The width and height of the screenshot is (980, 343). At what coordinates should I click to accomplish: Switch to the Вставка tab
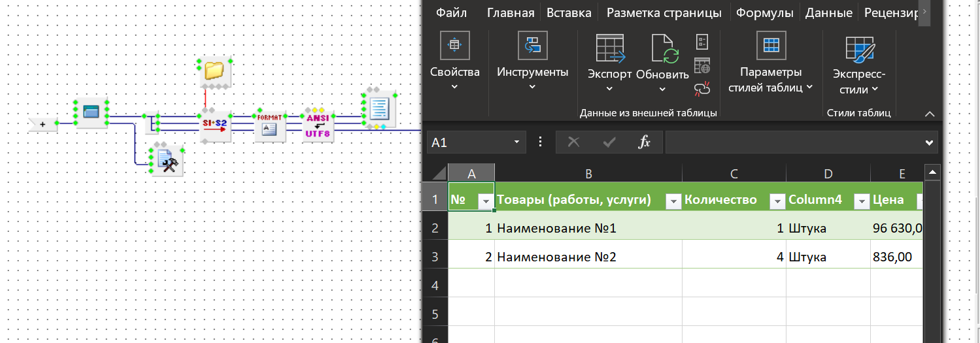coord(569,13)
